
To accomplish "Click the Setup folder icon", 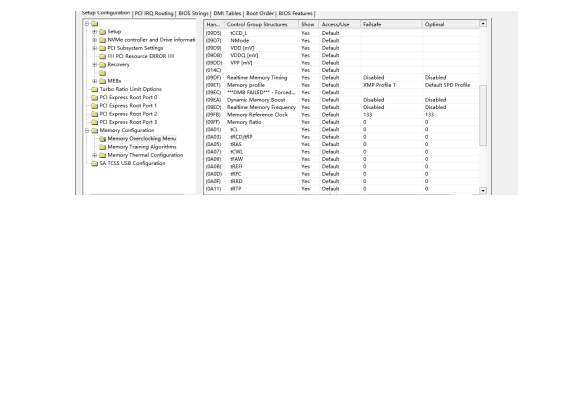I will coord(102,32).
